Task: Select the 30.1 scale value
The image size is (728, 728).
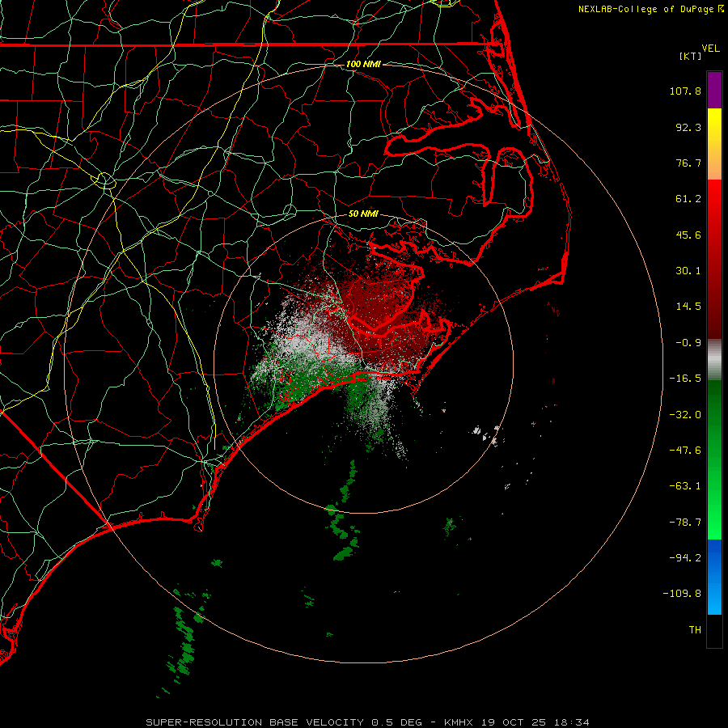Action: click(x=688, y=271)
